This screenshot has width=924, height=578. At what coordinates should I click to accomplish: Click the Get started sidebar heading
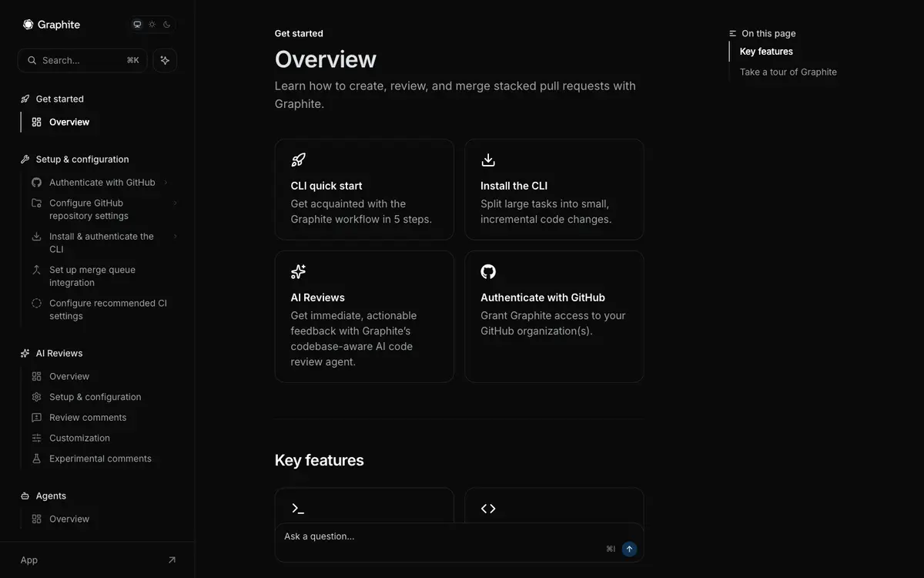[60, 99]
